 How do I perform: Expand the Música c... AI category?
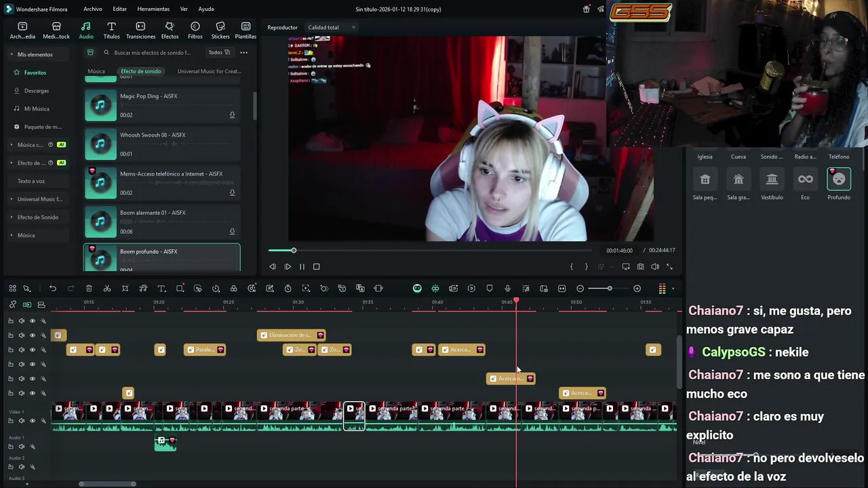coord(12,144)
